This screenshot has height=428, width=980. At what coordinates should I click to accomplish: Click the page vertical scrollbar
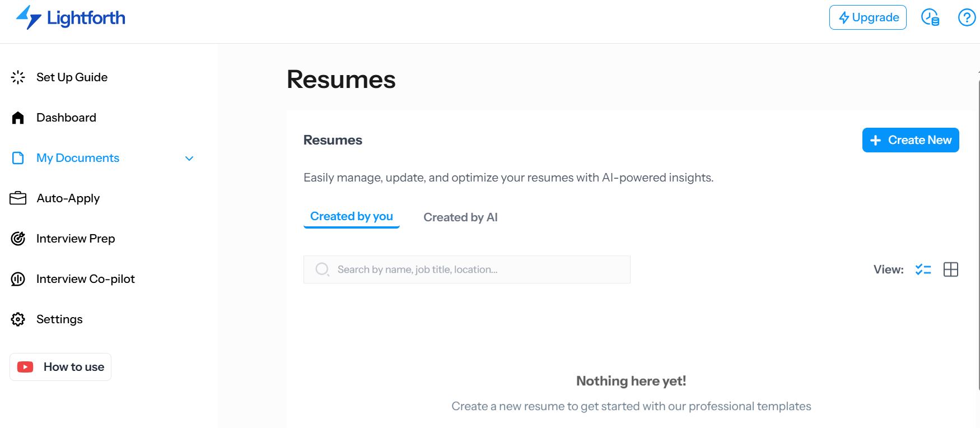tap(978, 235)
